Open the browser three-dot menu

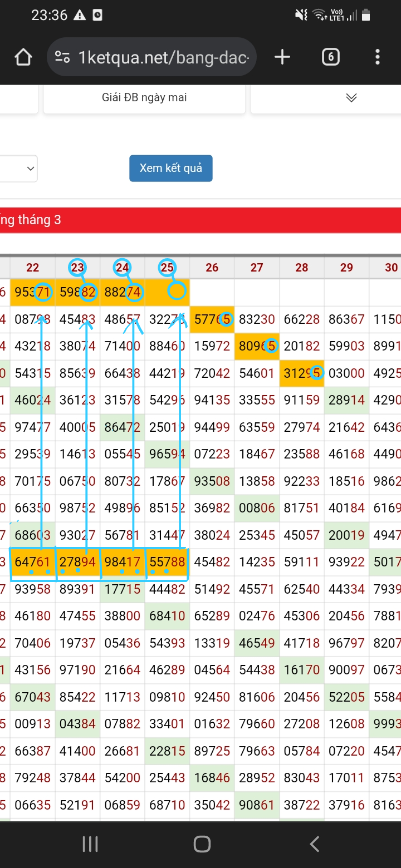378,57
